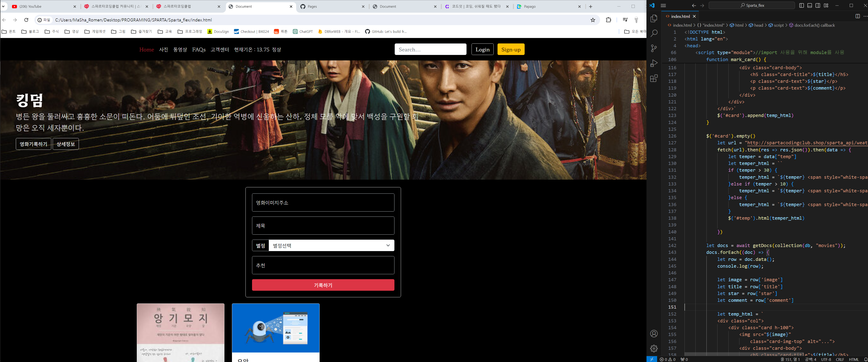The image size is (868, 362).
Task: Open the Run and Debug view
Action: pos(654,63)
